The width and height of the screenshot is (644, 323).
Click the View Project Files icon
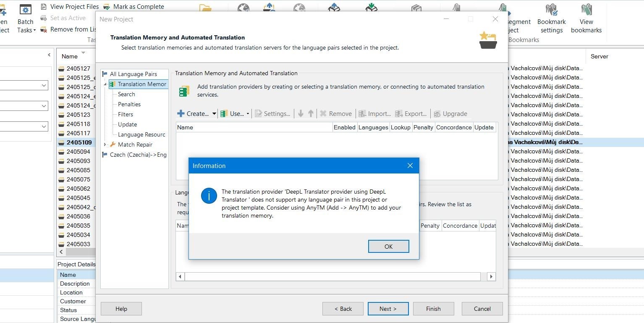click(x=44, y=7)
